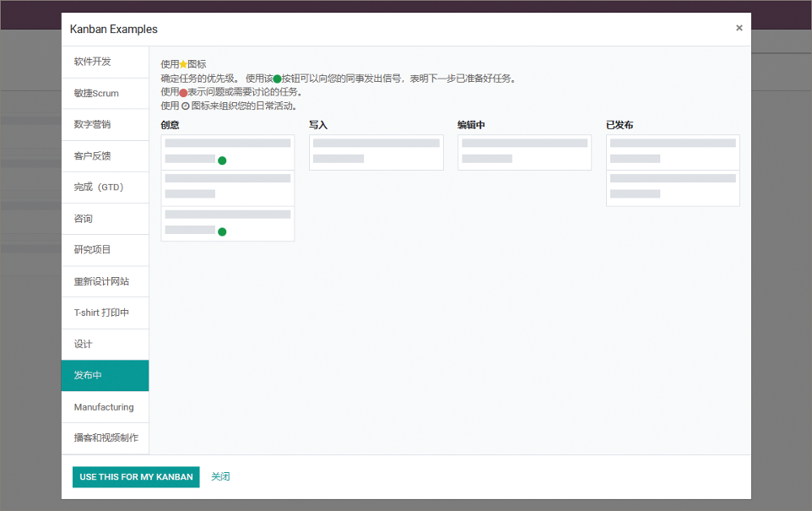Screen dimensions: 812x511
Task: Click green dot on first 创意 card
Action: click(222, 160)
